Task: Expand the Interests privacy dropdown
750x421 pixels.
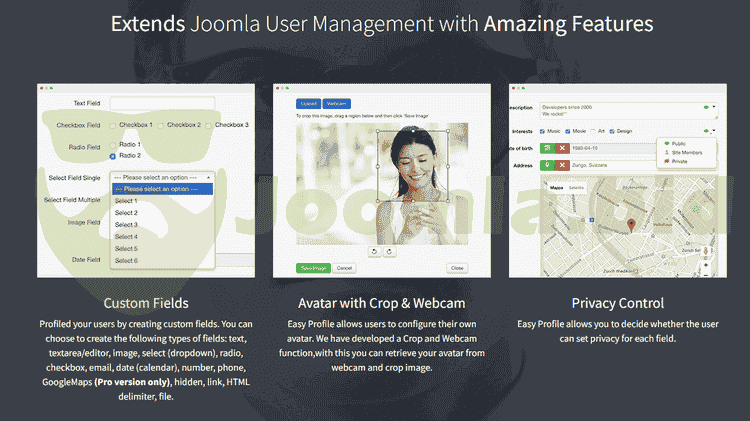Action: (710, 131)
